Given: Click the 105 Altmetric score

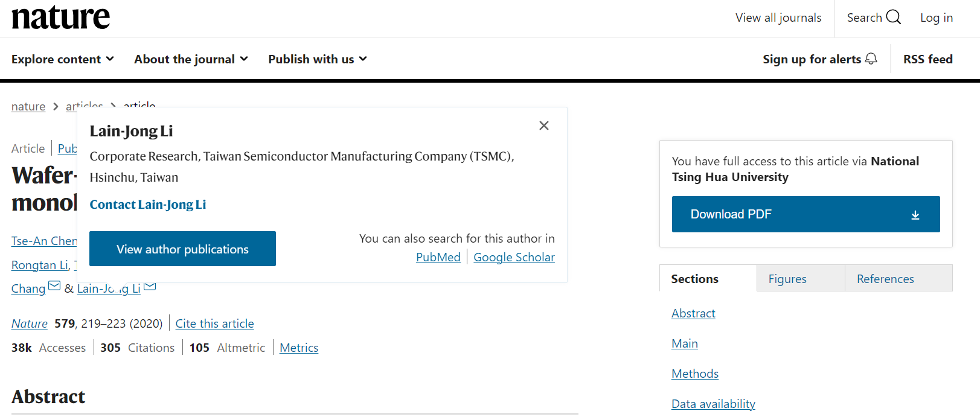Looking at the screenshot, I should [x=227, y=348].
